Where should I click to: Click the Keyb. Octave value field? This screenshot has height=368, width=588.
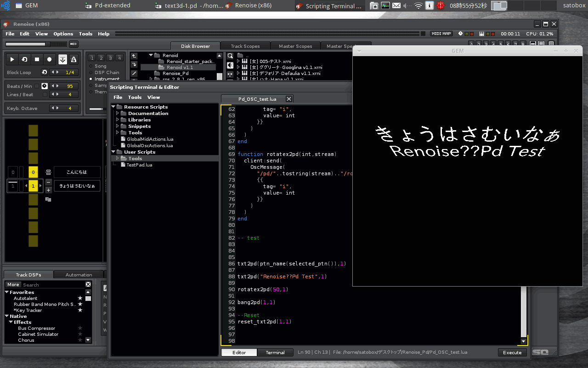[x=70, y=108]
